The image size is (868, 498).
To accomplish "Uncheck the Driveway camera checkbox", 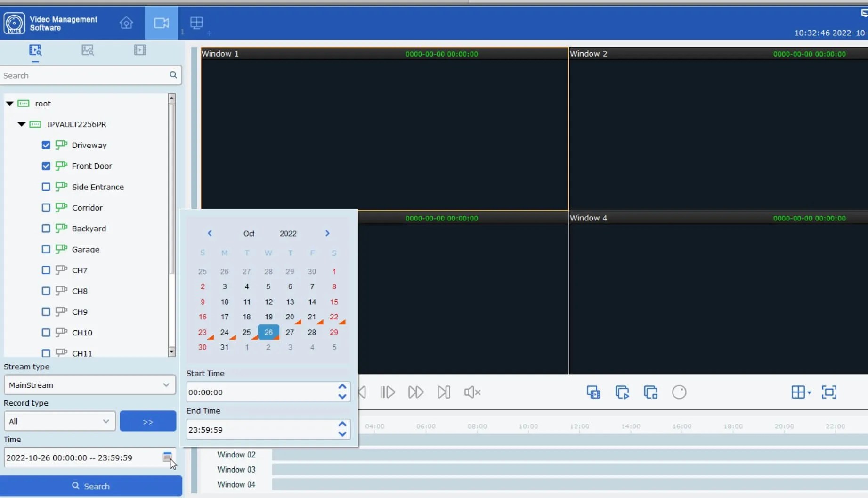I will tap(46, 145).
